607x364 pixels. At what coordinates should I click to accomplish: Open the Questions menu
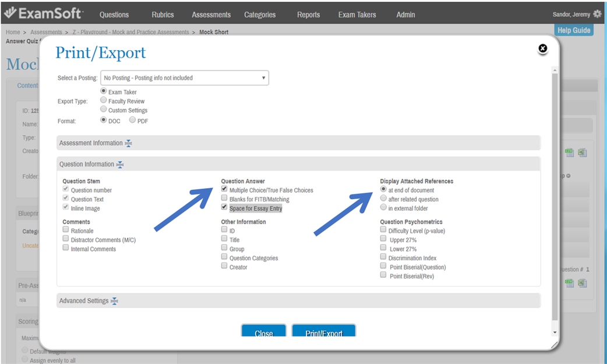point(114,15)
